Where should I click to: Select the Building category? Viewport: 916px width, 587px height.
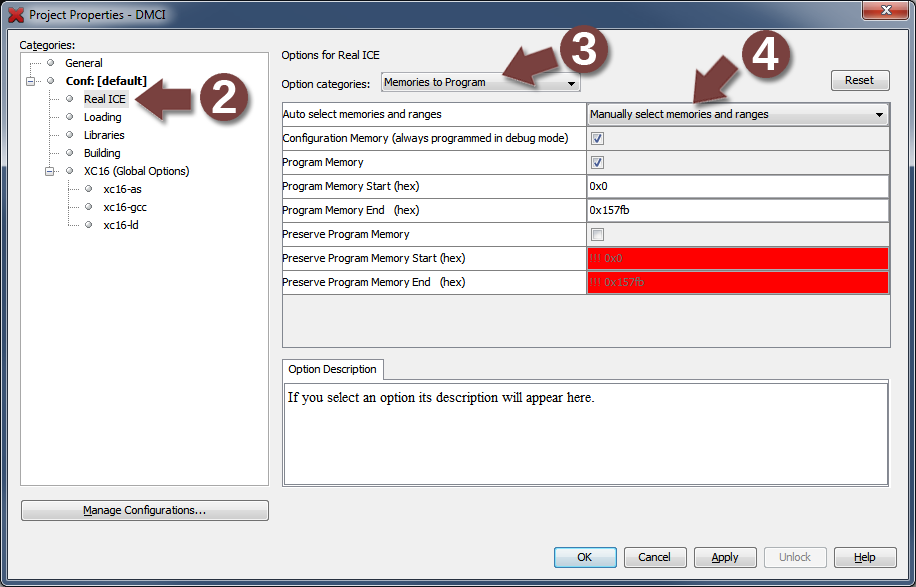click(x=102, y=153)
